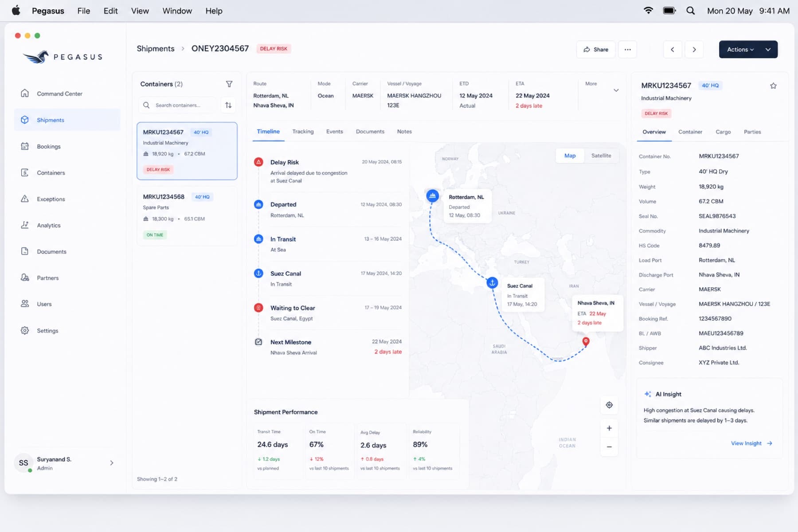Select container card MRKU1234568 Spare Parts
The height and width of the screenshot is (532, 798).
[187, 216]
